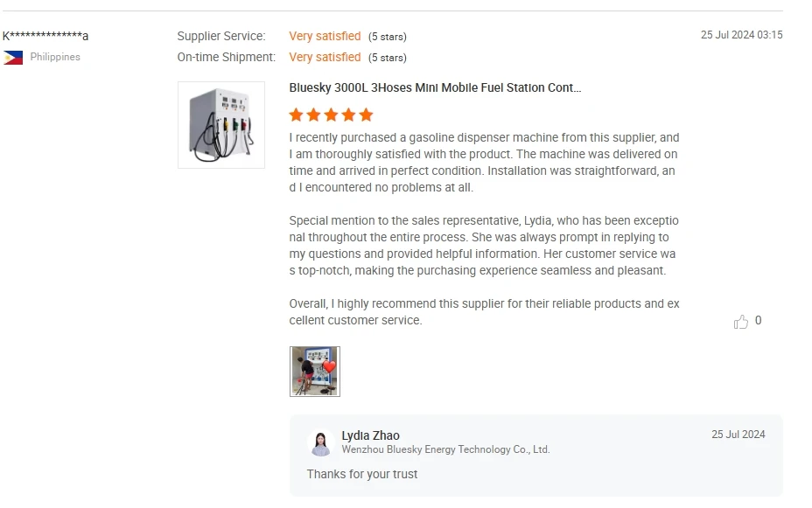Click the Lydia Zhao name in reply
This screenshot has width=812, height=508.
coord(370,435)
